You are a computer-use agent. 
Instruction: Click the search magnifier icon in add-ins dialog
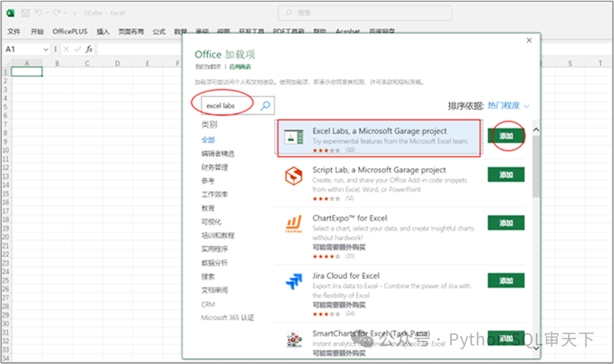coord(265,106)
